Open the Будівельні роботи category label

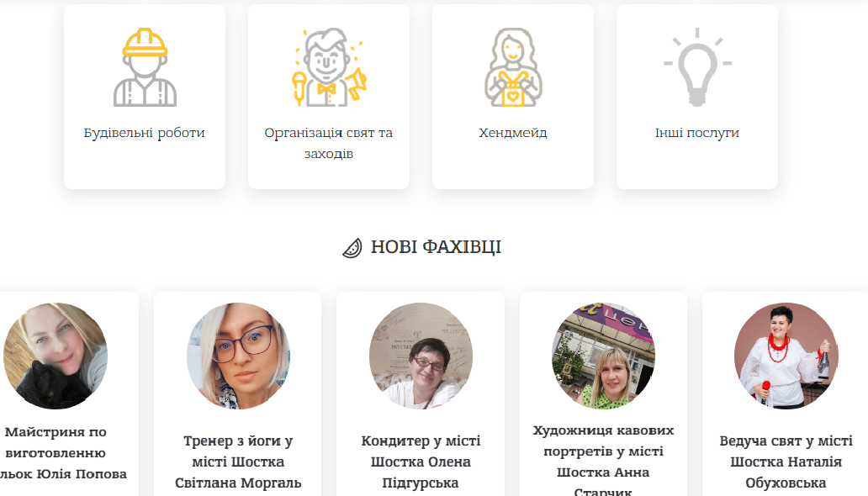[145, 133]
